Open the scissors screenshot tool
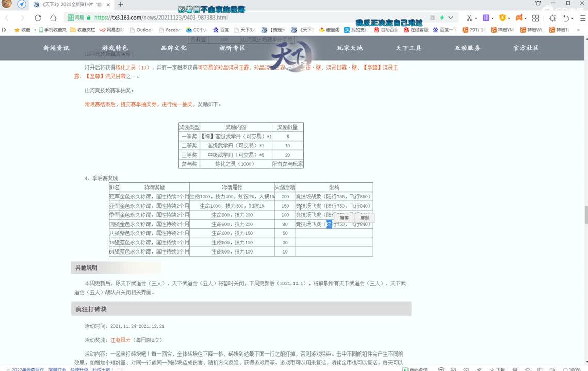Screen dimensions: 588x371 coord(469,18)
